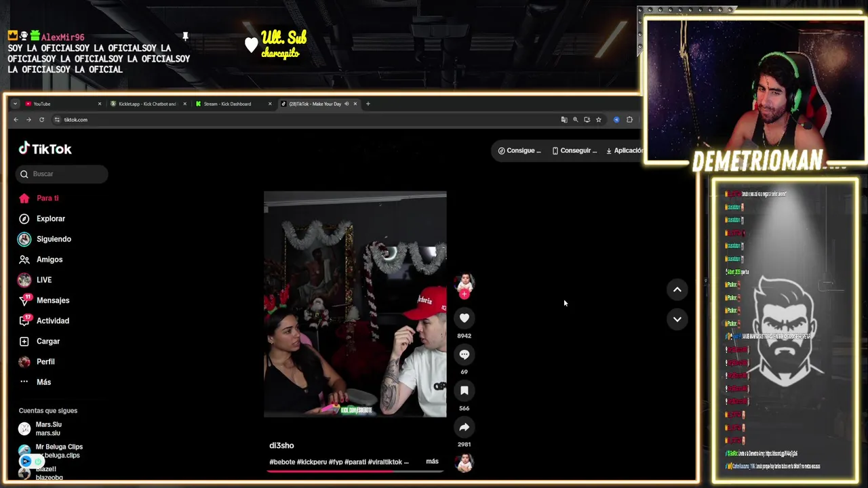The image size is (868, 488).
Task: Click the TikTok logo
Action: click(45, 148)
